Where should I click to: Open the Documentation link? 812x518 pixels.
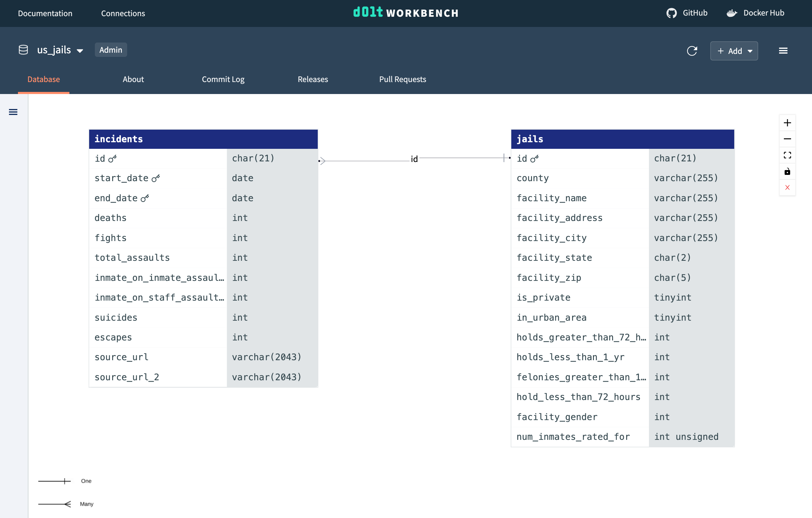[x=45, y=13]
